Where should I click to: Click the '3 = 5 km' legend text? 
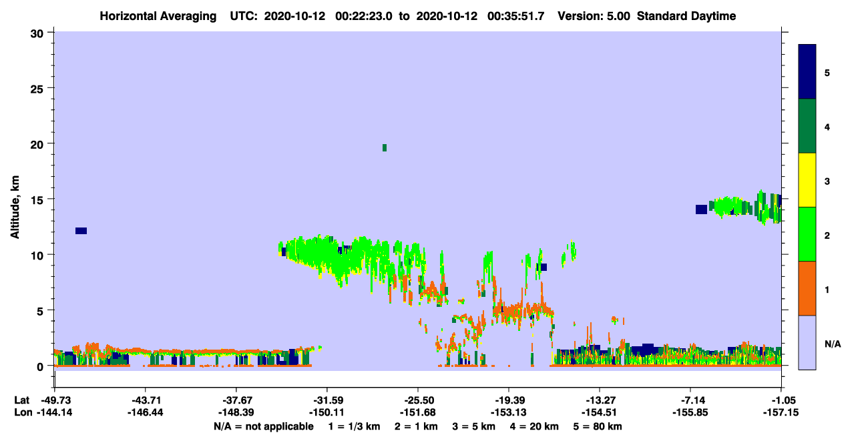[473, 426]
